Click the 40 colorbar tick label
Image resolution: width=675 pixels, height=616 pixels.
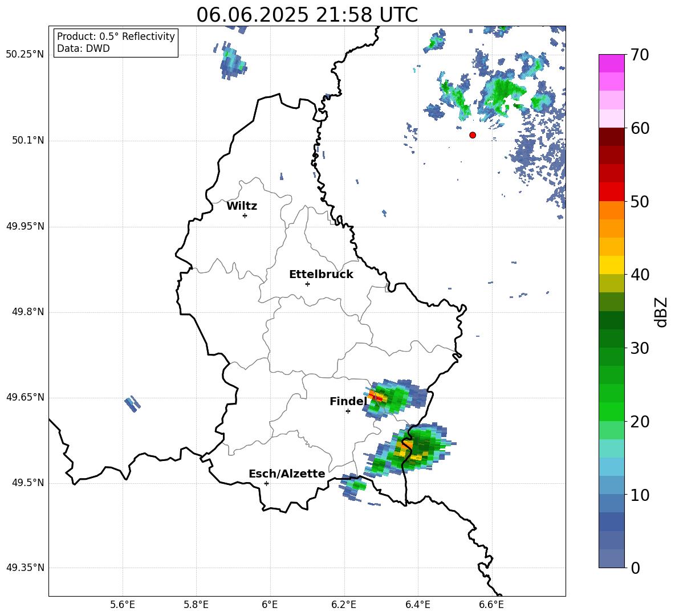640,275
